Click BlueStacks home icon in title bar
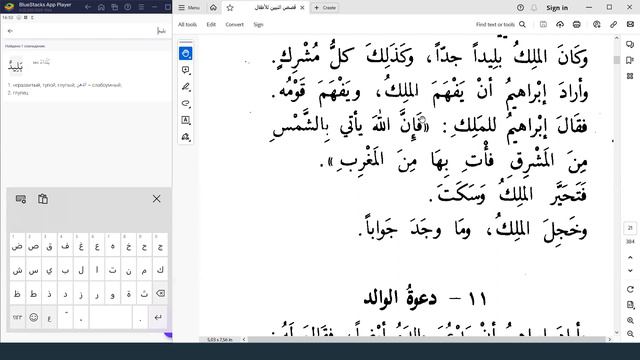 (101, 7)
